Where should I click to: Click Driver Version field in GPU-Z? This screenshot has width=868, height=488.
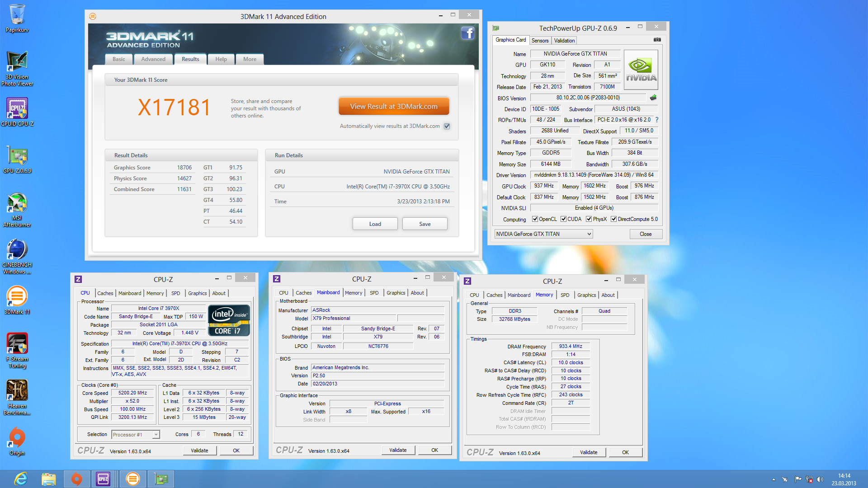(x=594, y=175)
